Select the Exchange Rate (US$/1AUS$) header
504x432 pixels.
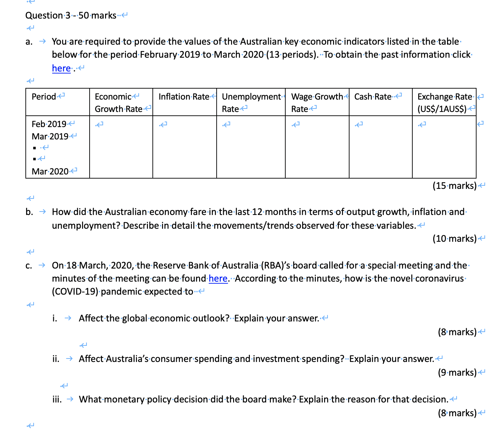coord(444,102)
